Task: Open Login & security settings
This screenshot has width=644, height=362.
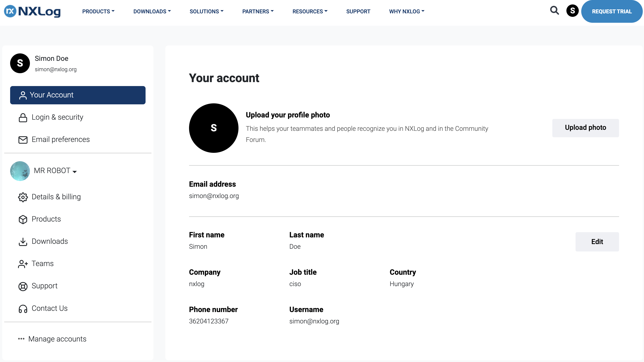Action: [57, 117]
